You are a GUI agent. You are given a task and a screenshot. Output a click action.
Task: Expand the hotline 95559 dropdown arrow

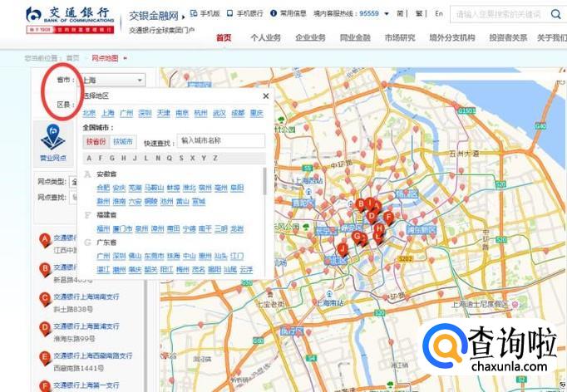[387, 14]
